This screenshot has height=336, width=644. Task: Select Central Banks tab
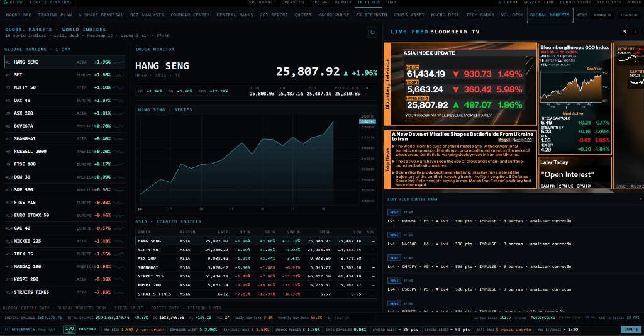pyautogui.click(x=235, y=15)
